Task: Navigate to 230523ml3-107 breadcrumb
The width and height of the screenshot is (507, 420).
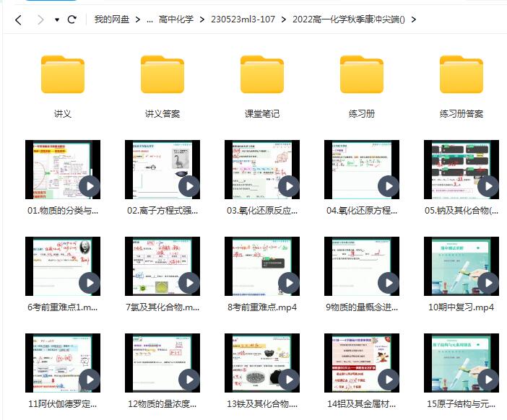Action: pos(243,19)
